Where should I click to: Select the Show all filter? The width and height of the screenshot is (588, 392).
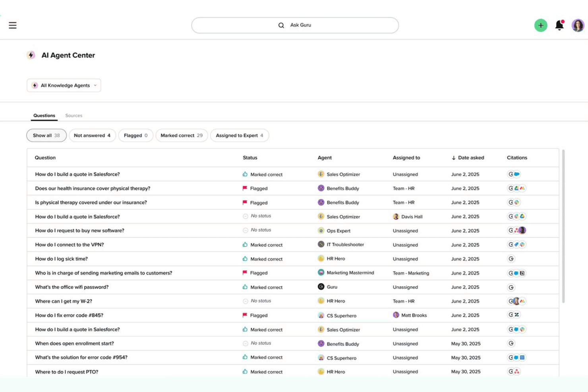pyautogui.click(x=46, y=135)
